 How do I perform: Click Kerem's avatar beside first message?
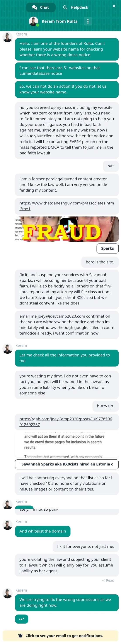click(x=7, y=37)
